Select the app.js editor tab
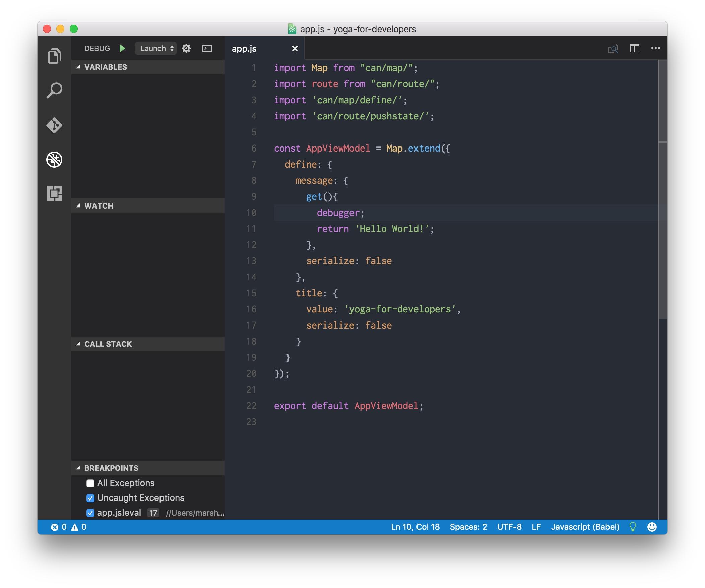705x588 pixels. click(x=244, y=48)
